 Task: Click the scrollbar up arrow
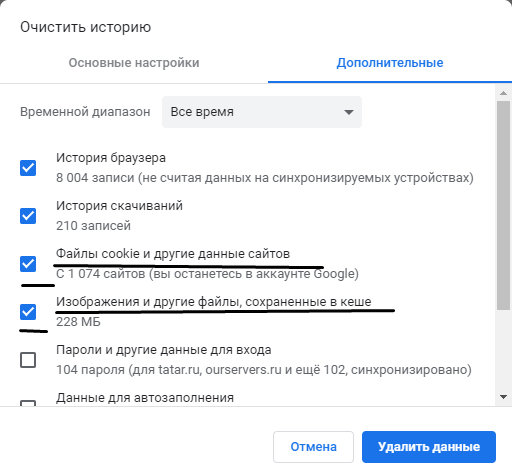pos(504,93)
